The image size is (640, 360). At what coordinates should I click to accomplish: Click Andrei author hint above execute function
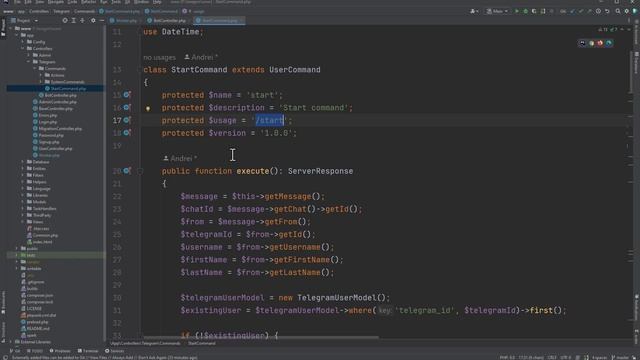[180, 158]
